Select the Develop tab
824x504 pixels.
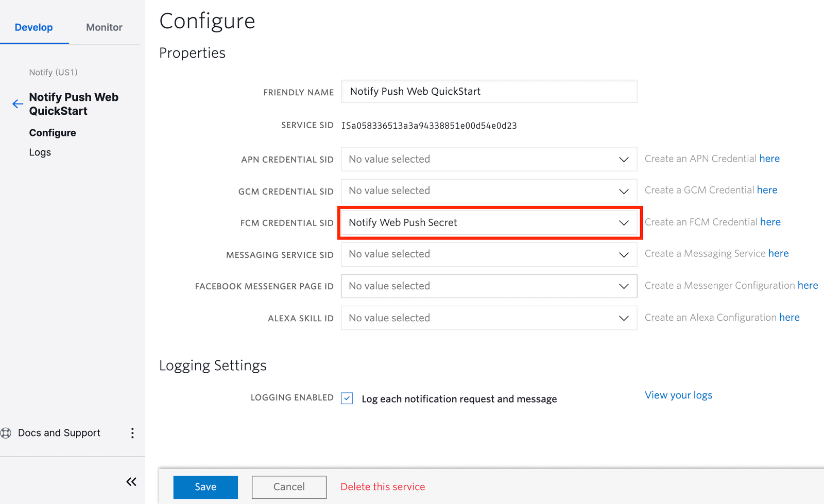tap(34, 27)
